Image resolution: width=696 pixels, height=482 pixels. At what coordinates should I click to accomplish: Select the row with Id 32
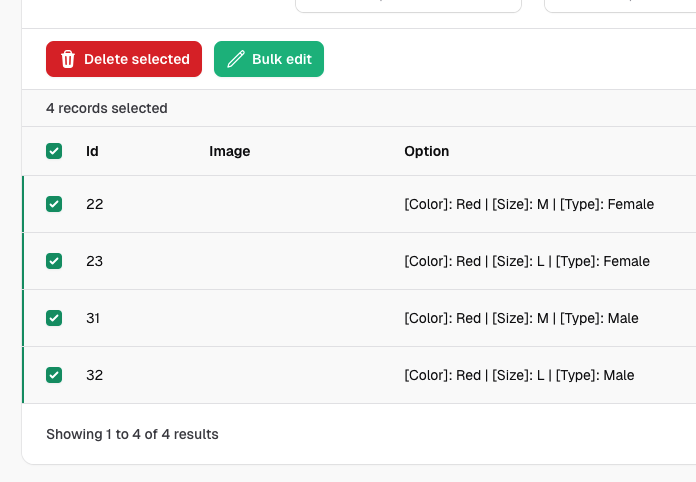coord(95,375)
